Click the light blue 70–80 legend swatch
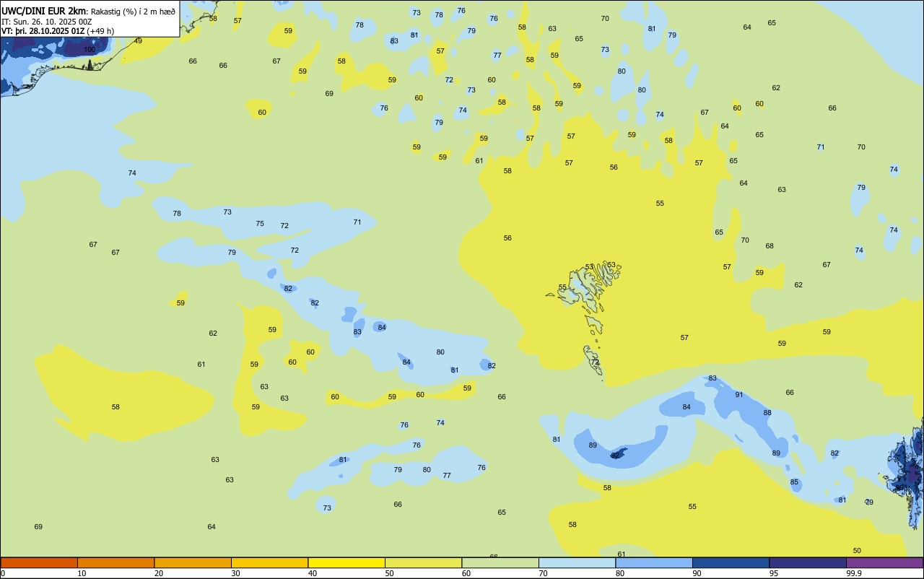Image resolution: width=924 pixels, height=579 pixels. pos(577,562)
